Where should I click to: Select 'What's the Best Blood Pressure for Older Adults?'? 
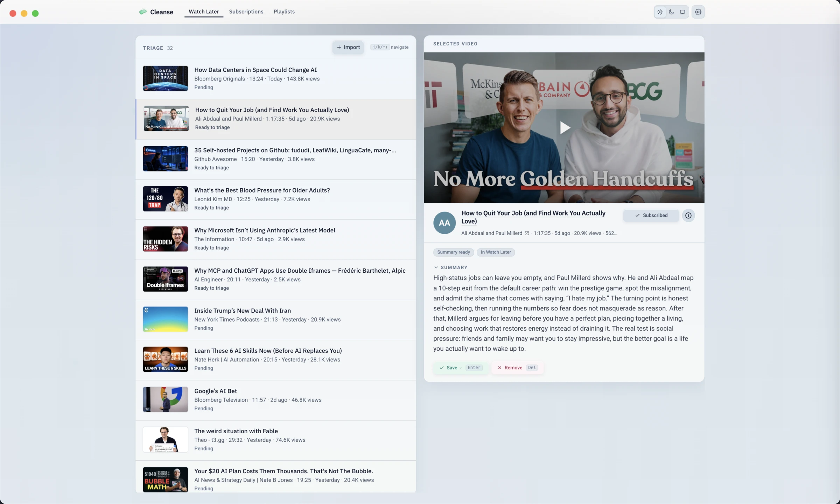point(262,190)
